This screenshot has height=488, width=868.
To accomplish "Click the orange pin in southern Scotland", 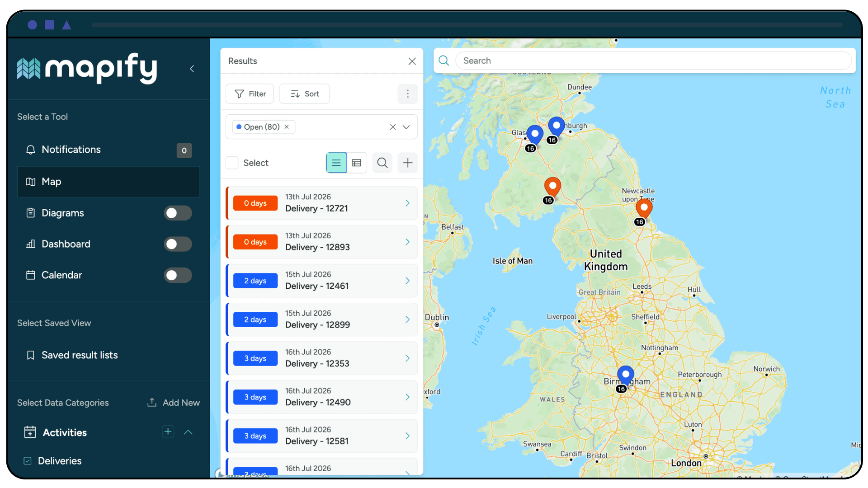I will tap(552, 186).
